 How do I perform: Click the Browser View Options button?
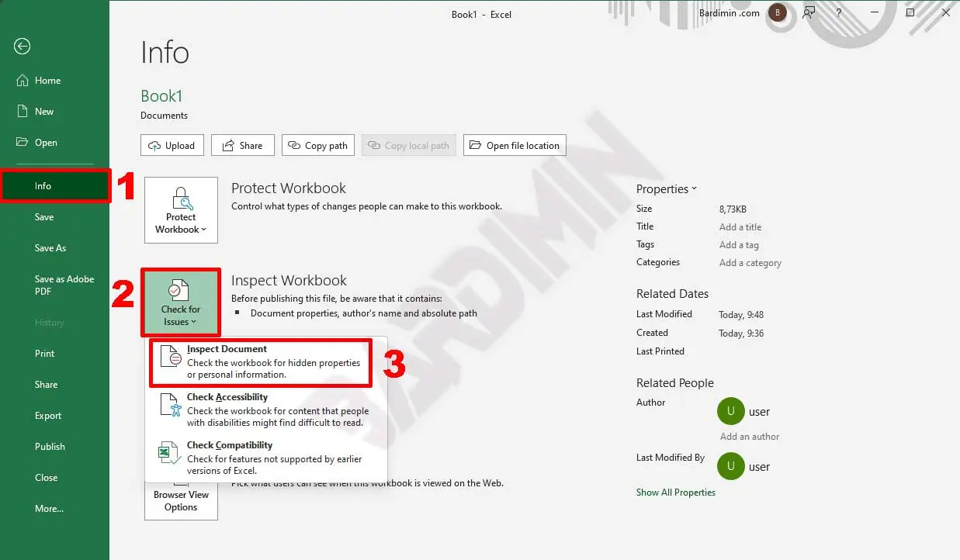(x=181, y=500)
